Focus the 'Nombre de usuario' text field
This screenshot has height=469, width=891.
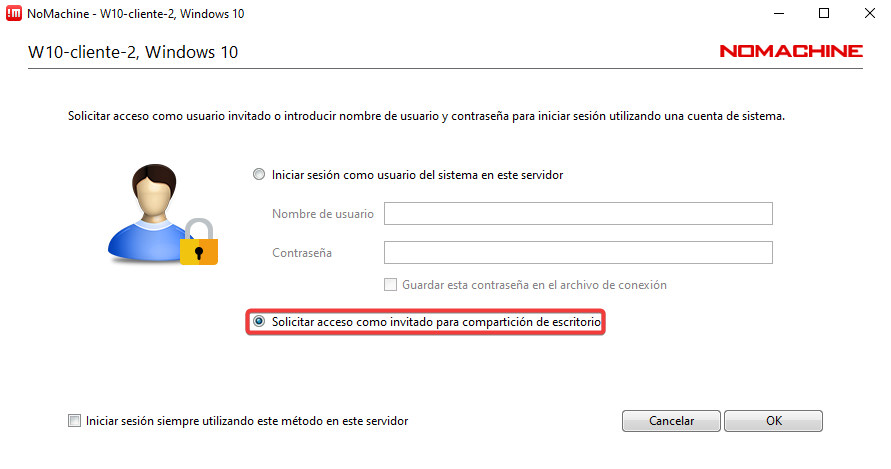tap(578, 214)
